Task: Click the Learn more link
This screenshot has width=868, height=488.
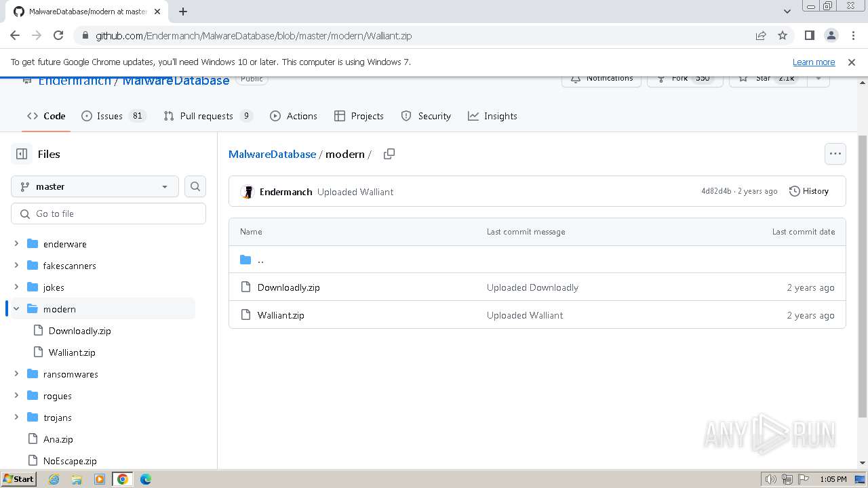Action: point(813,62)
